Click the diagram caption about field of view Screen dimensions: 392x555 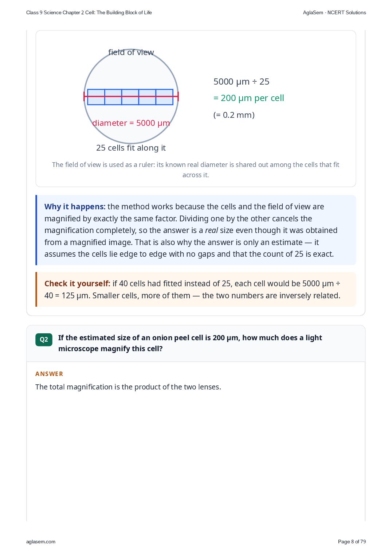[196, 170]
